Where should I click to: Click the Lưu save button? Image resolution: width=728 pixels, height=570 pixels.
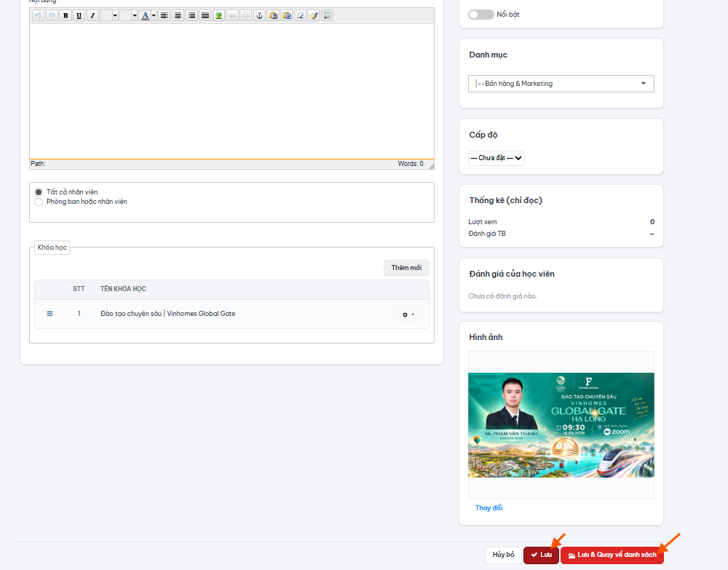click(541, 555)
